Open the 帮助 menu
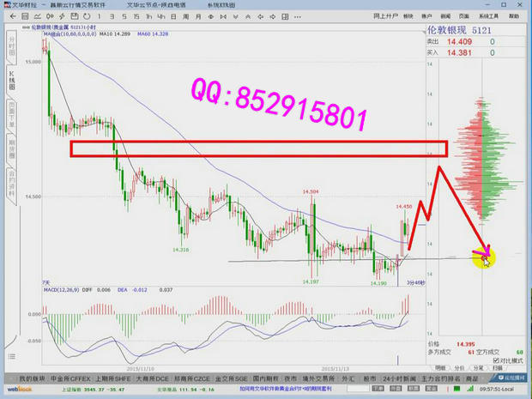Screen dimensions: 532x399 point(513,16)
